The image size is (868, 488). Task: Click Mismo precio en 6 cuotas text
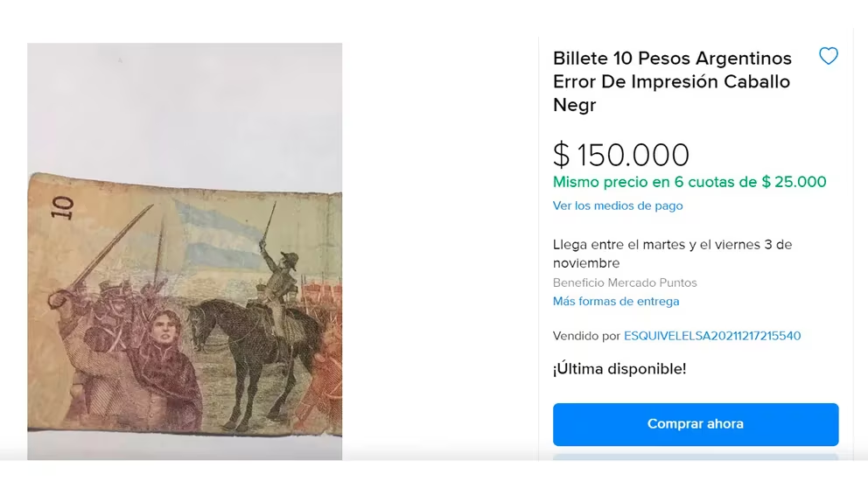[689, 182]
